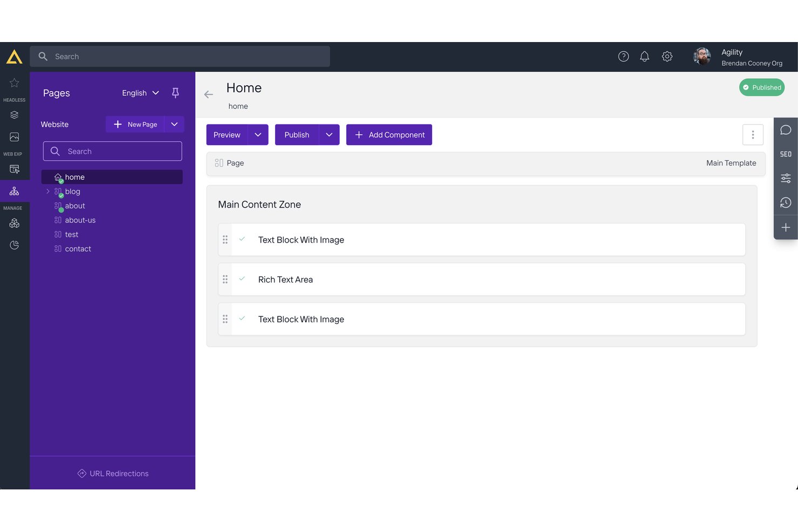Open the first Text Block With Image component
The height and width of the screenshot is (532, 798).
482,239
